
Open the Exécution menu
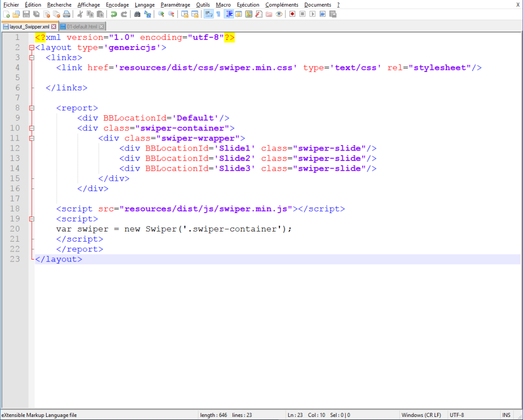tap(248, 5)
